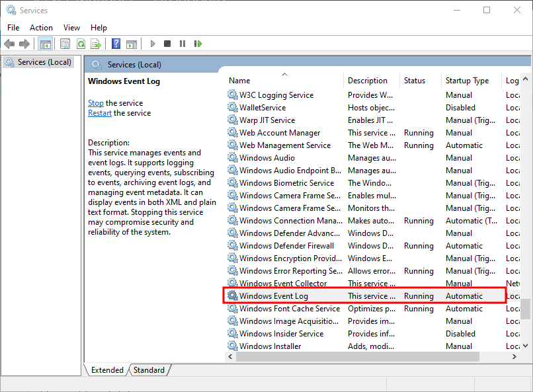Open the Action menu
This screenshot has width=533, height=392.
tap(41, 28)
